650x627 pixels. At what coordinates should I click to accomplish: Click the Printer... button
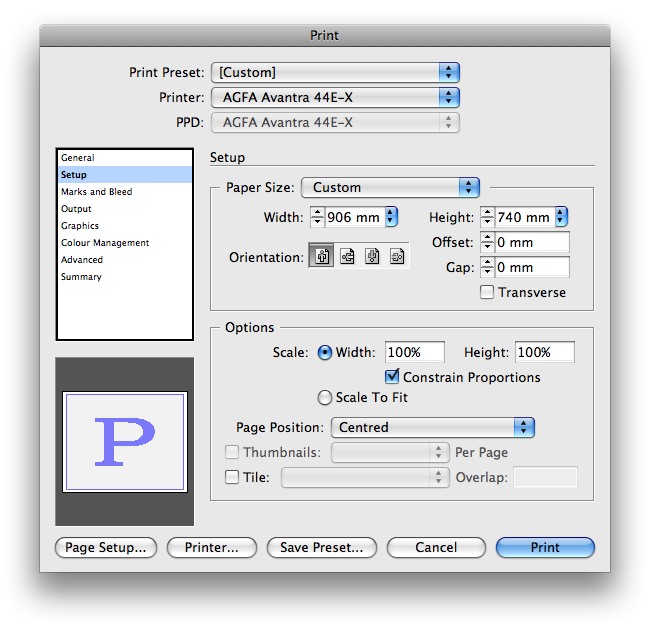(x=212, y=547)
